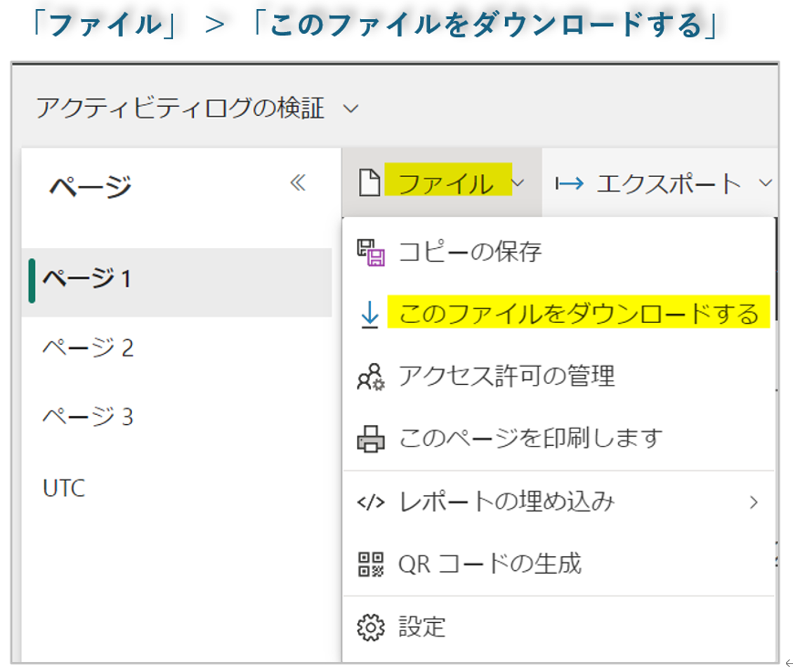Open the ファイル menu
This screenshot has height=672, width=793.
(x=442, y=183)
